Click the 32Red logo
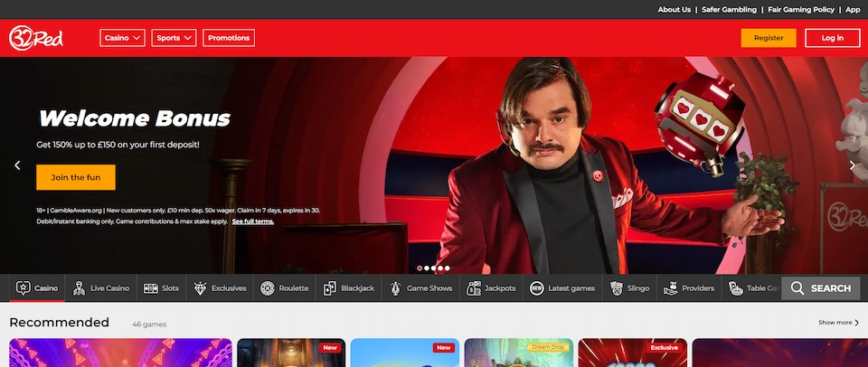This screenshot has height=367, width=868. [x=36, y=38]
